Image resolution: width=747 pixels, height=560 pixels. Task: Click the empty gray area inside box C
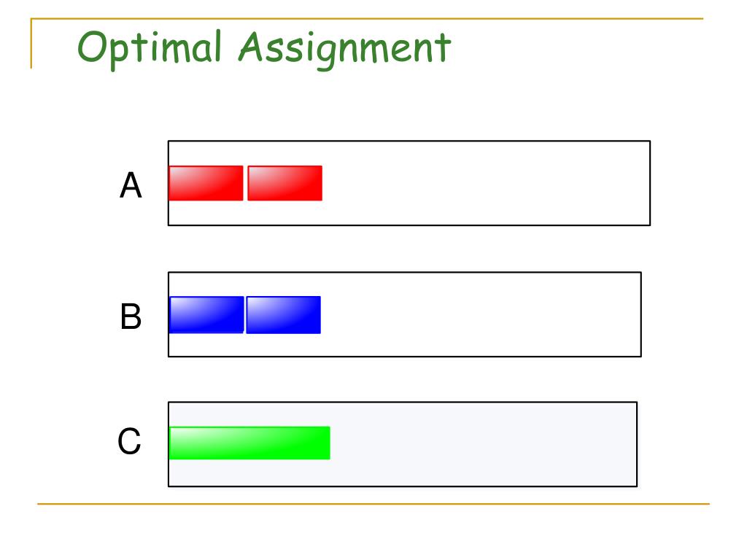(484, 444)
